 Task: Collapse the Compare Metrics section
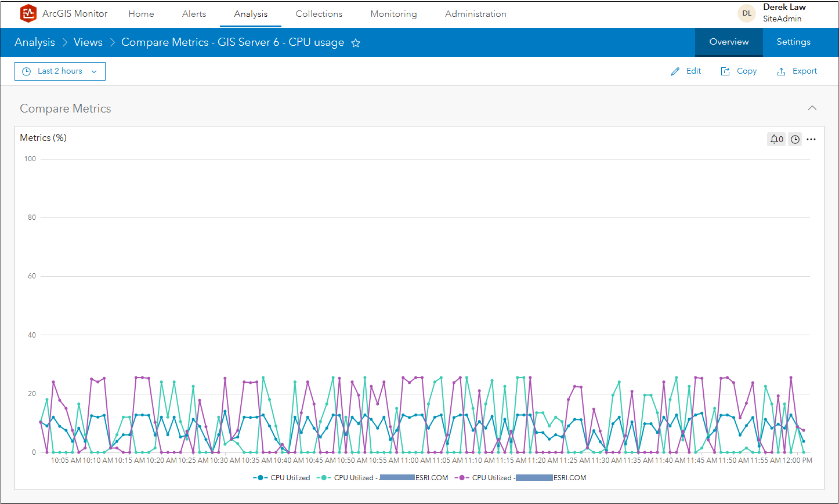[812, 108]
